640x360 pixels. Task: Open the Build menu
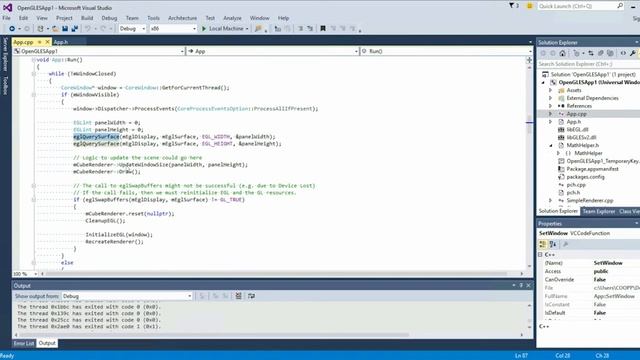tap(87, 18)
